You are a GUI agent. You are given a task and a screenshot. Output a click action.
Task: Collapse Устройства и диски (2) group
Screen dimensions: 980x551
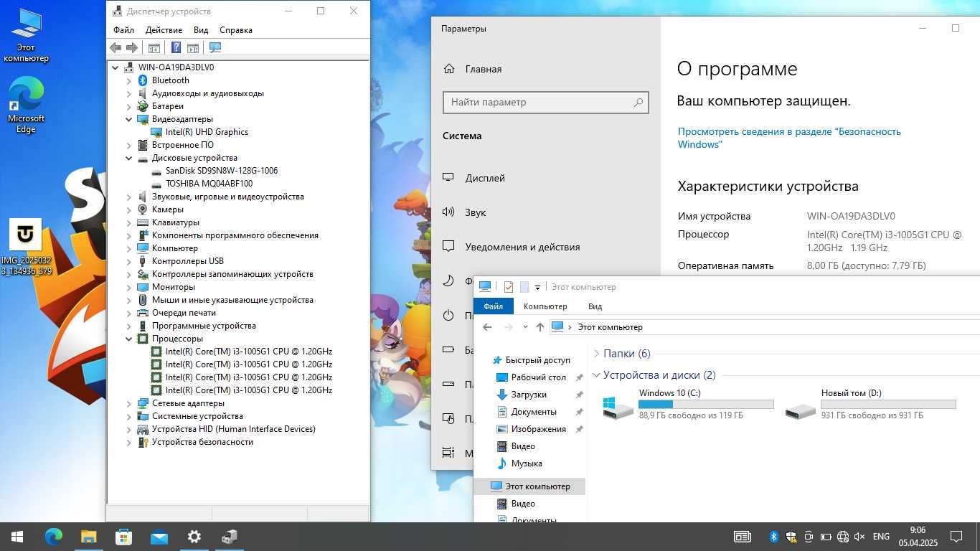pyautogui.click(x=596, y=375)
